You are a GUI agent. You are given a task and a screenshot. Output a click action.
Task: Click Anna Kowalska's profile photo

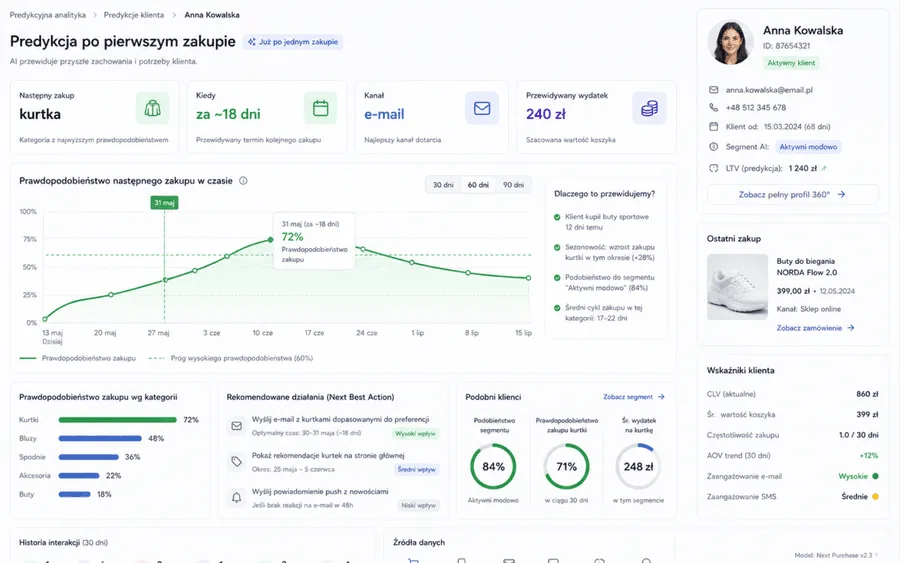[x=730, y=43]
